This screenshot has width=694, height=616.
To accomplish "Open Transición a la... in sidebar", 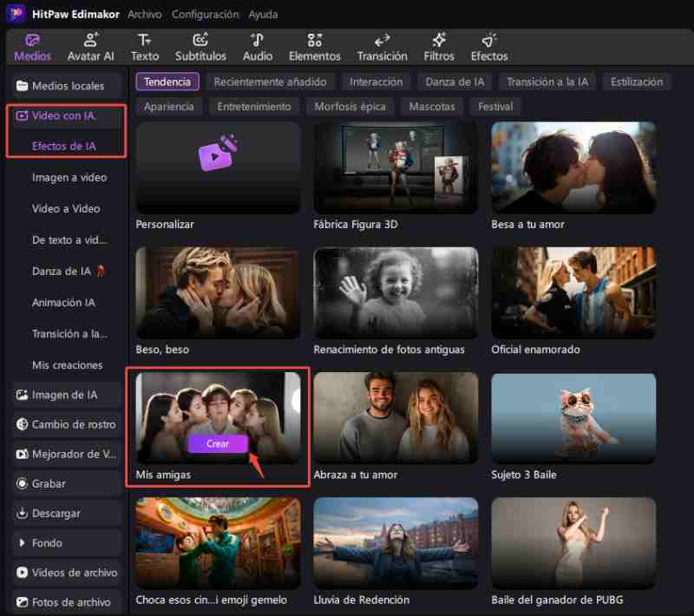I will 69,334.
